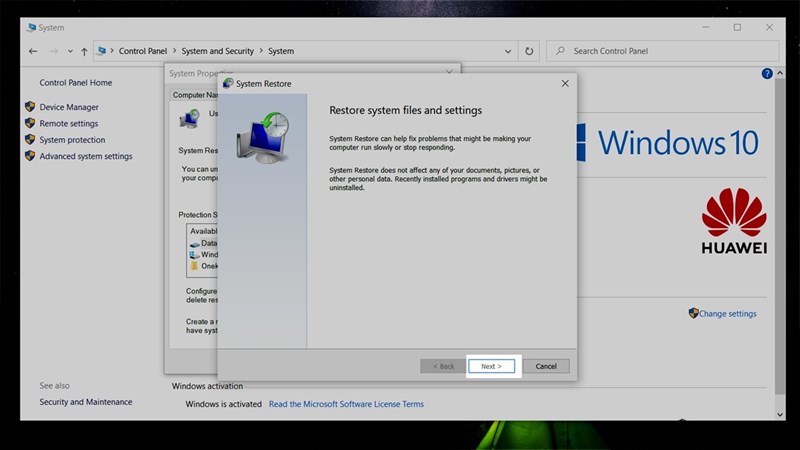
Task: Open System protection link
Action: click(72, 140)
